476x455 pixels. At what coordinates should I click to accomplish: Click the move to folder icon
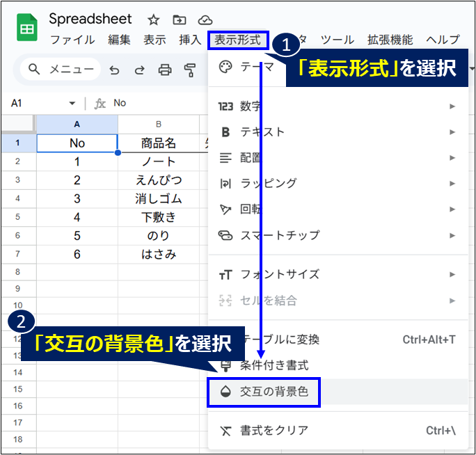180,20
